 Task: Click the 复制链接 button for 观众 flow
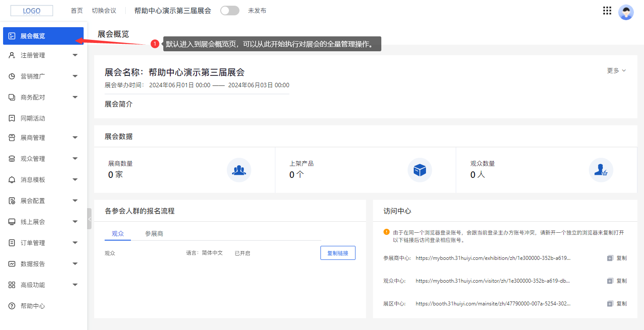pos(338,252)
